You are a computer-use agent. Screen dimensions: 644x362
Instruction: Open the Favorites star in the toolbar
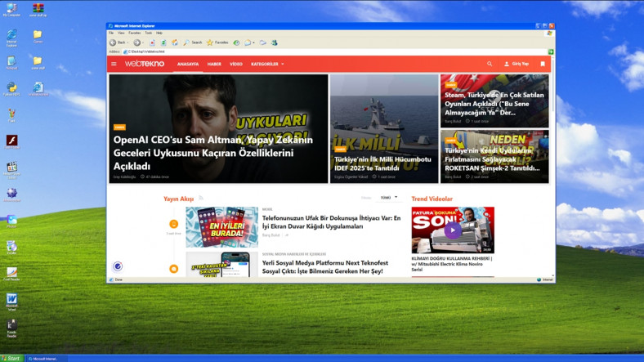tap(210, 42)
